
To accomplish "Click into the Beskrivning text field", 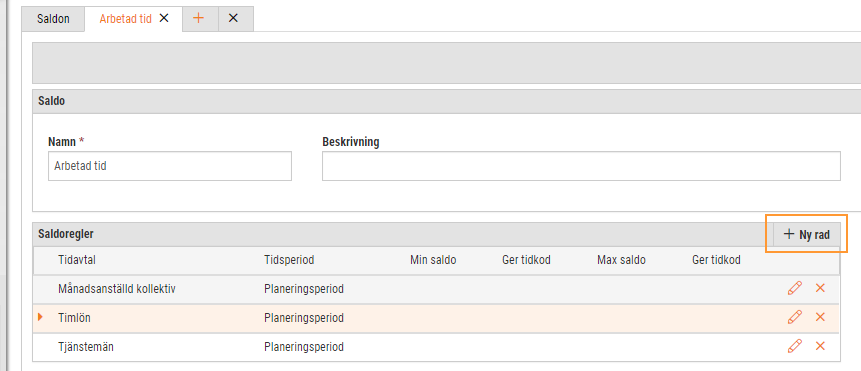I will [581, 166].
